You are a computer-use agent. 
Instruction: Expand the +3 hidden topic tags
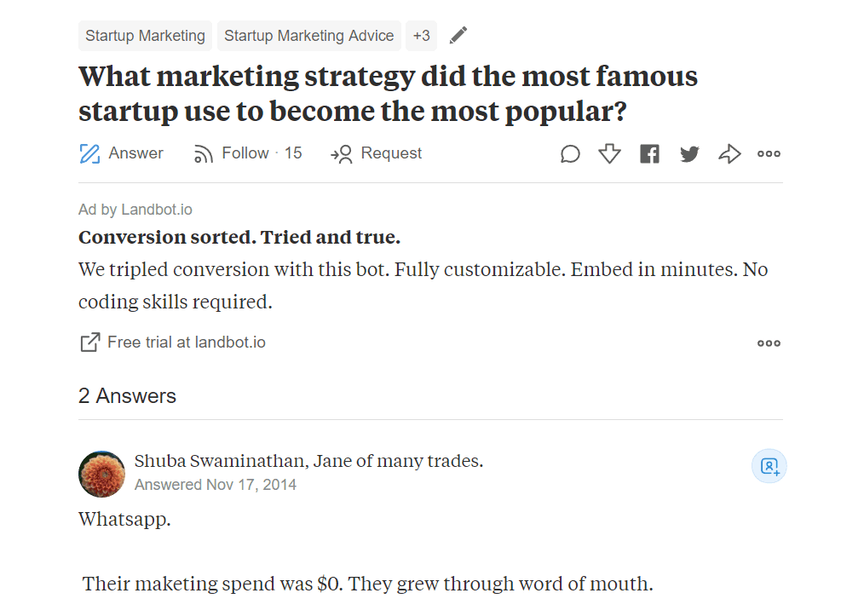pyautogui.click(x=421, y=35)
